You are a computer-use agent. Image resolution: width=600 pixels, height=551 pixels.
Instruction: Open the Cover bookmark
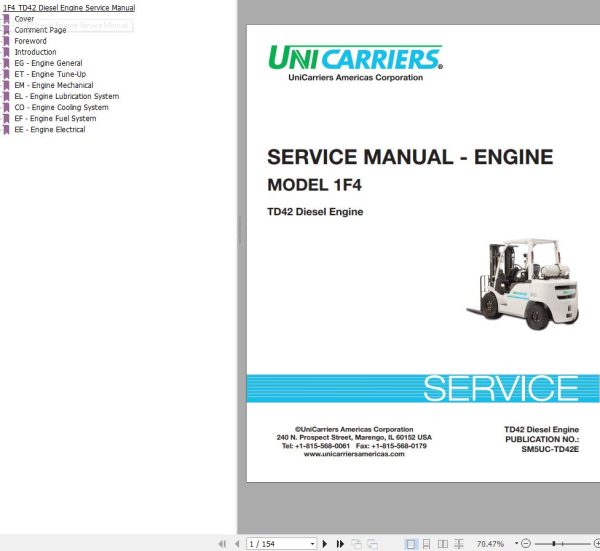tap(24, 19)
